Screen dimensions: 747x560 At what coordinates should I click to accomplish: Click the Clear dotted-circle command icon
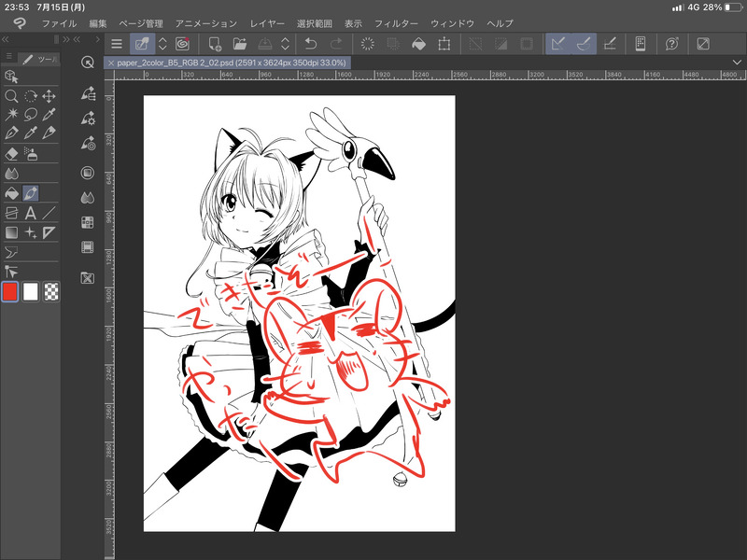(x=367, y=44)
